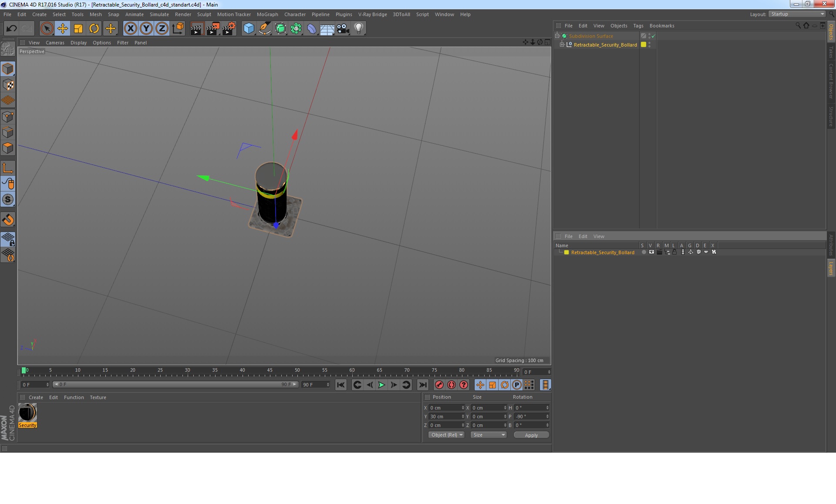Toggle layer solo dot for Retractable_Security_Bollard
Screen dimensions: 836x504
click(x=644, y=252)
